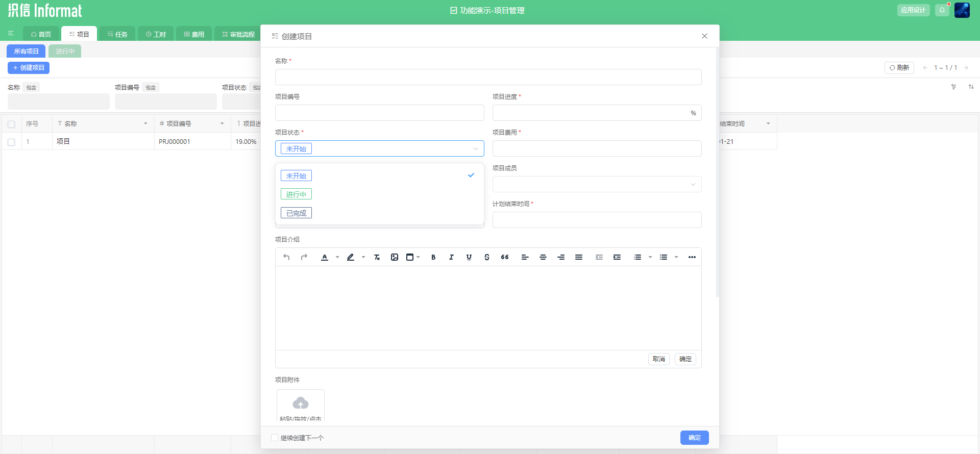Apply strikethrough formatting to text

point(487,257)
